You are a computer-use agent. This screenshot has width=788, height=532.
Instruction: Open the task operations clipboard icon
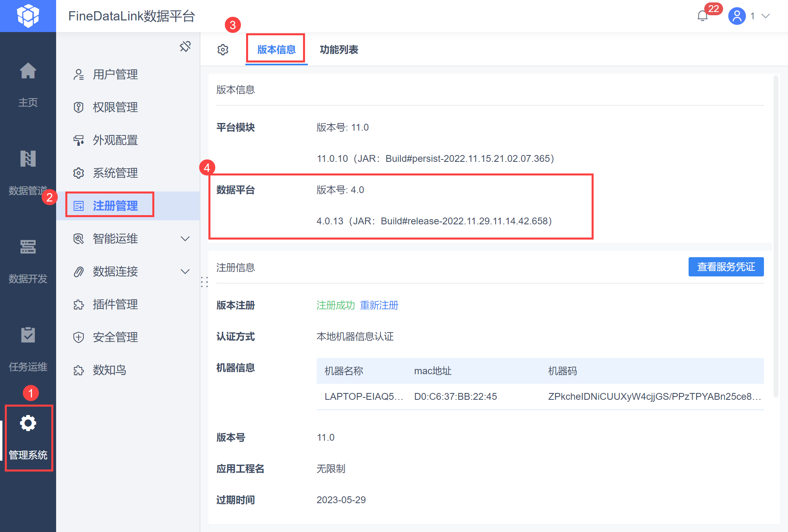click(28, 335)
